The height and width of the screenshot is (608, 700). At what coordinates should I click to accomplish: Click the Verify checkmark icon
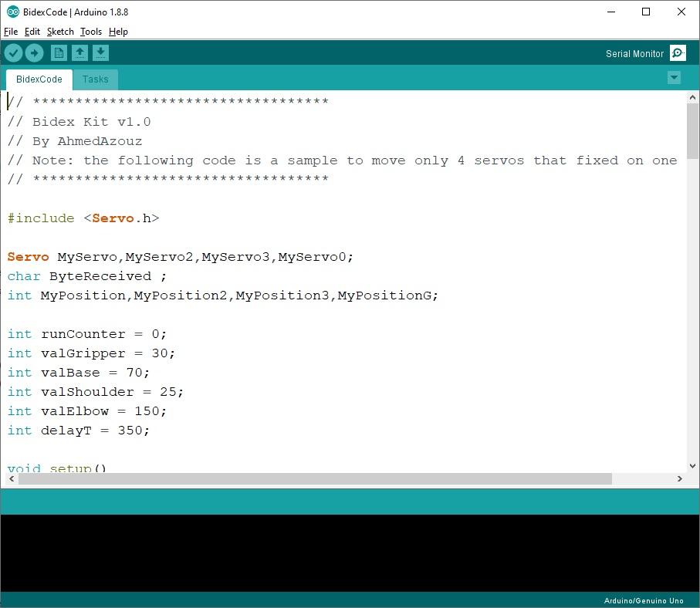[13, 52]
